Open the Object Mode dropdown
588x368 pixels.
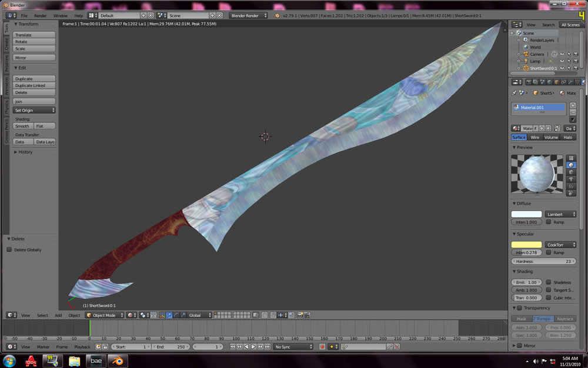(x=105, y=316)
